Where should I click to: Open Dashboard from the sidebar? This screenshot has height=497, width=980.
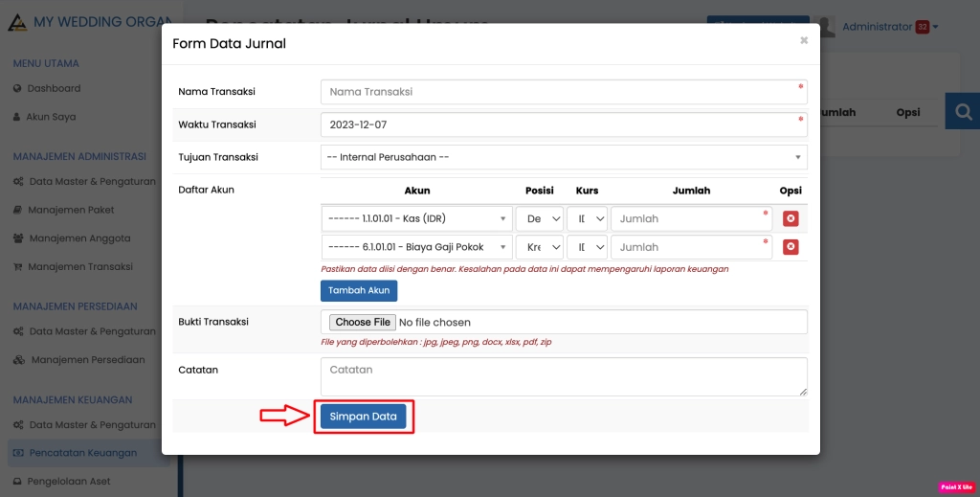click(x=54, y=88)
